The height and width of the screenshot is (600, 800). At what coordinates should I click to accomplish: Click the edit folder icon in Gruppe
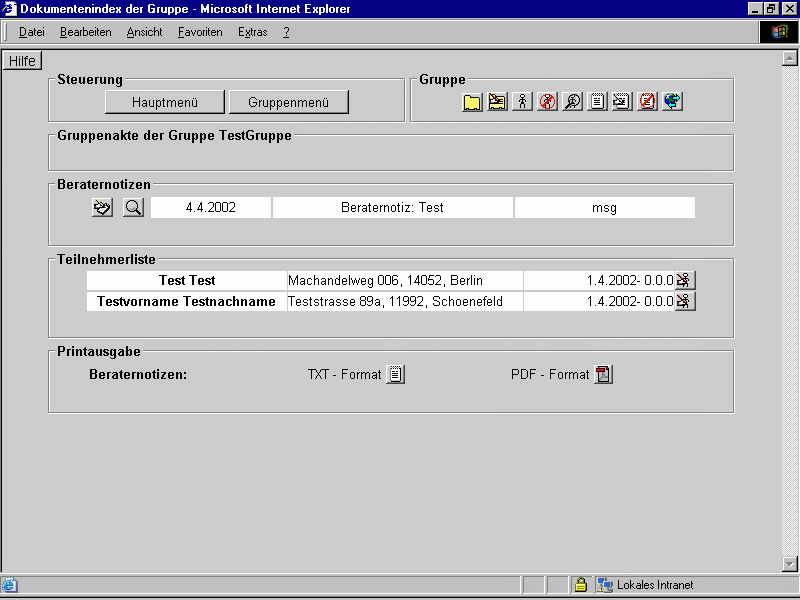(x=497, y=102)
